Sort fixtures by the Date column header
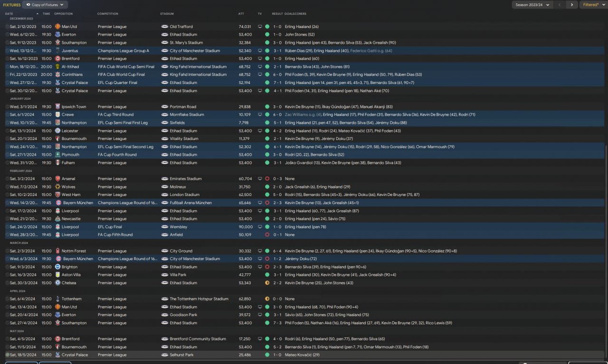 [x=9, y=14]
